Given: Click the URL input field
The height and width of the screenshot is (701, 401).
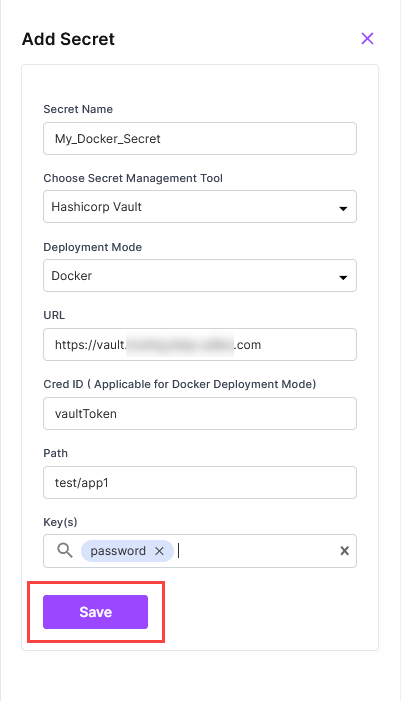Looking at the screenshot, I should click(x=200, y=345).
